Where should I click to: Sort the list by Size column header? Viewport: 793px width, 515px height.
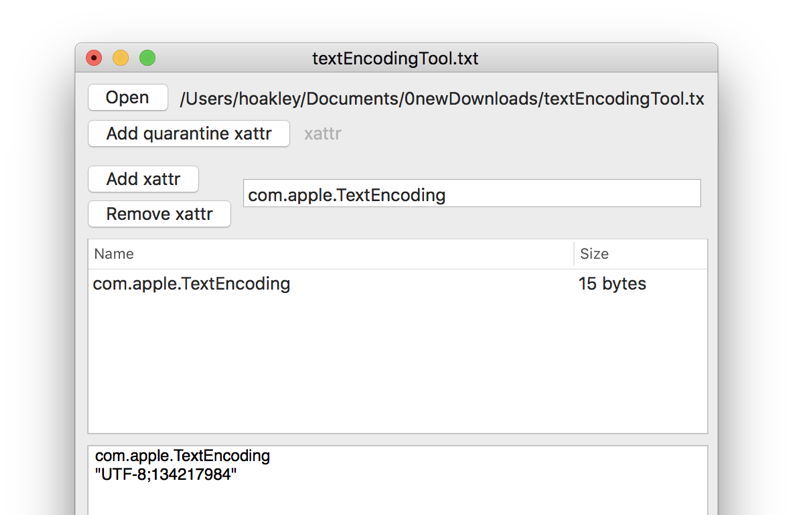(x=640, y=254)
